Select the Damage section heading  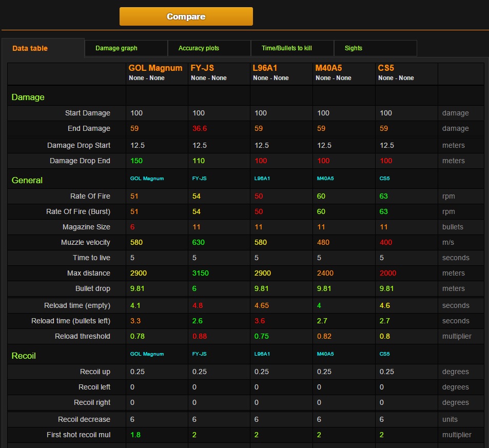pos(28,97)
